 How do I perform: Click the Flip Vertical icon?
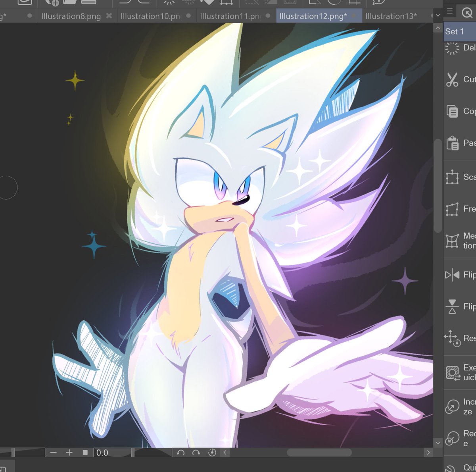pyautogui.click(x=453, y=306)
